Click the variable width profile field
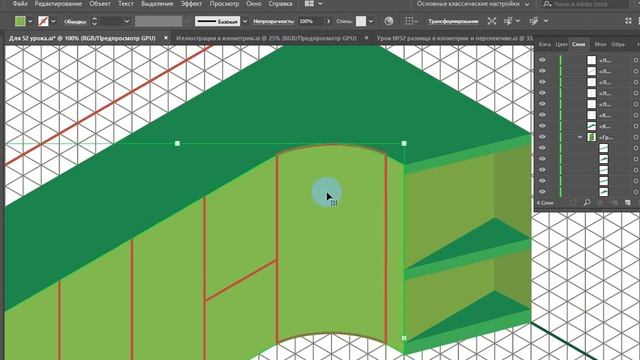This screenshot has width=640, height=360. point(158,21)
